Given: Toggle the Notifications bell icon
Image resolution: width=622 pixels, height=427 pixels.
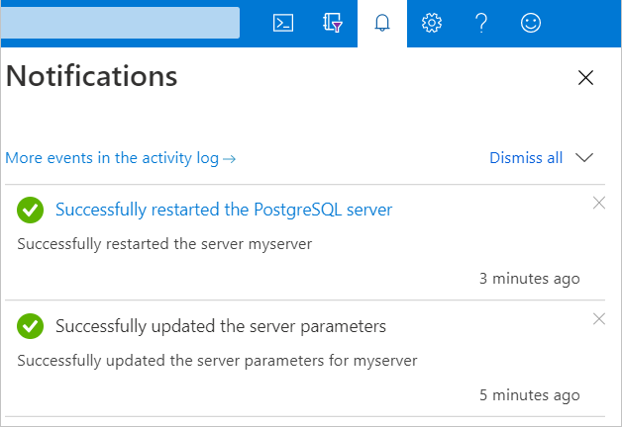Looking at the screenshot, I should point(382,23).
